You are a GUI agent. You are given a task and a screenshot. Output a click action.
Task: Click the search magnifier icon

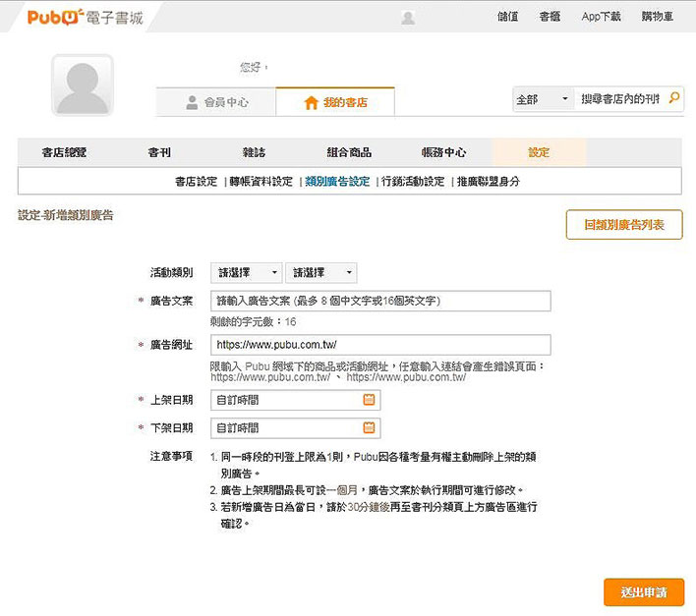click(673, 98)
